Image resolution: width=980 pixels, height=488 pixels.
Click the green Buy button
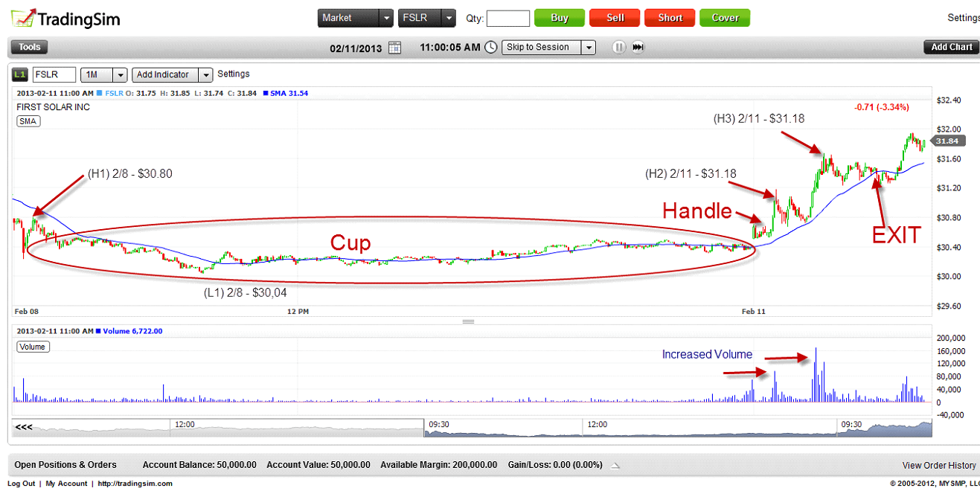[x=560, y=18]
